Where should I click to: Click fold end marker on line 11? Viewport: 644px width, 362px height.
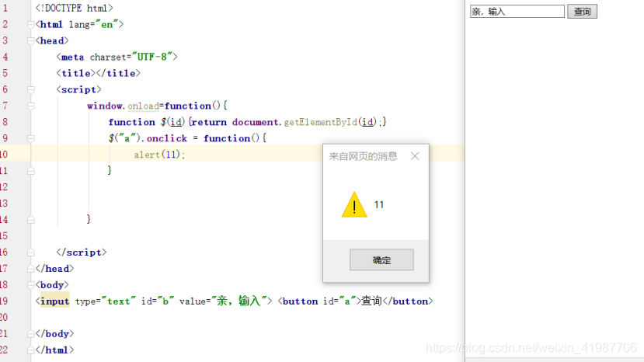(31, 171)
